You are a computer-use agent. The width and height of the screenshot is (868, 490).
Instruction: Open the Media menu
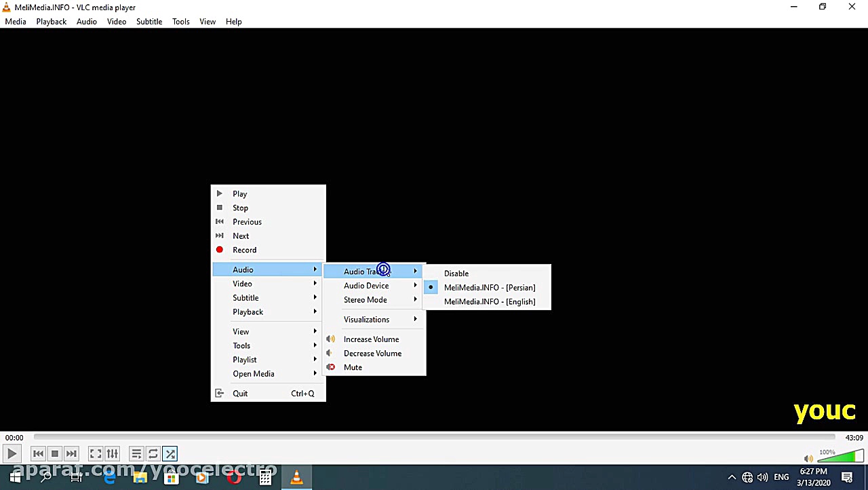pyautogui.click(x=16, y=22)
